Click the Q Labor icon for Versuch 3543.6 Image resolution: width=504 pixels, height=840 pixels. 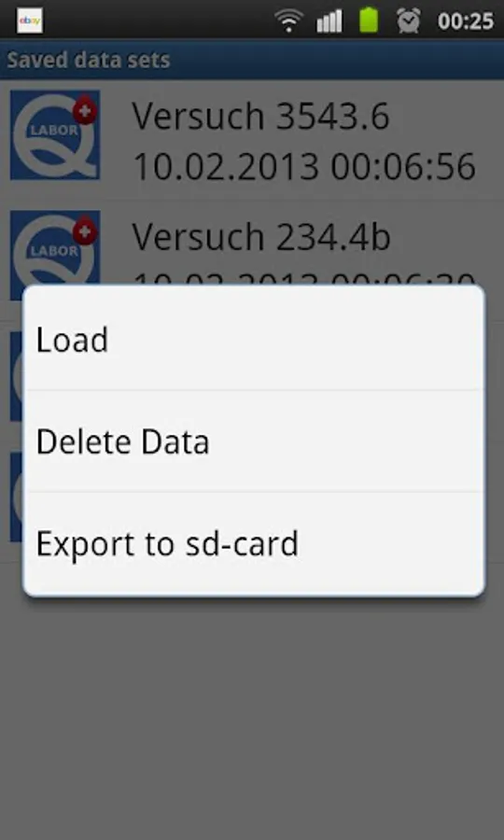point(55,134)
